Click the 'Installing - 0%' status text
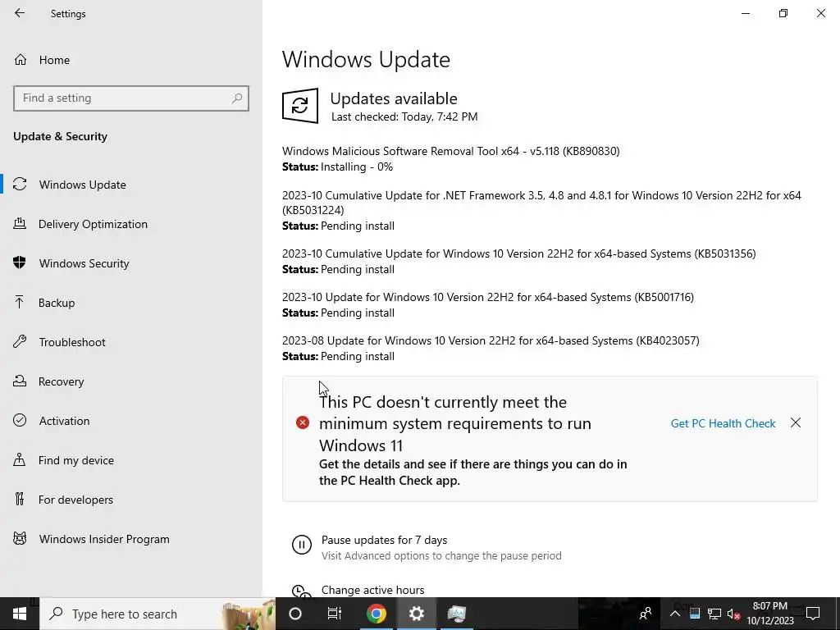 357,167
